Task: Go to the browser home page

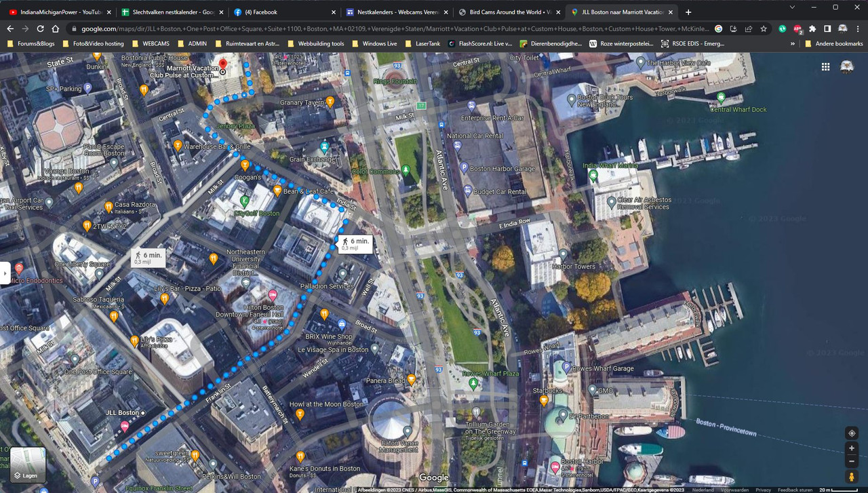Action: [x=55, y=28]
